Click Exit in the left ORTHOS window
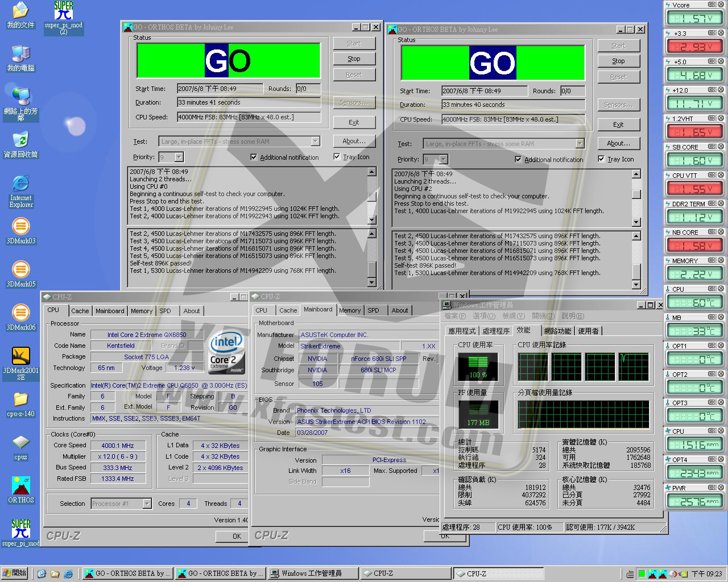The height and width of the screenshot is (582, 728). click(354, 122)
